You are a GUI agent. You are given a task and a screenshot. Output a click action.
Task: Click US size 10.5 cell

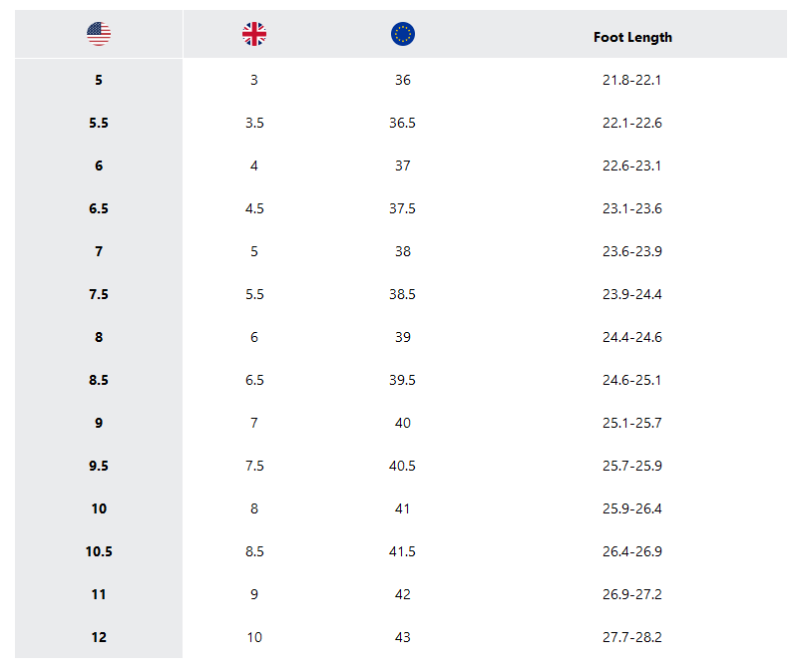coord(99,551)
